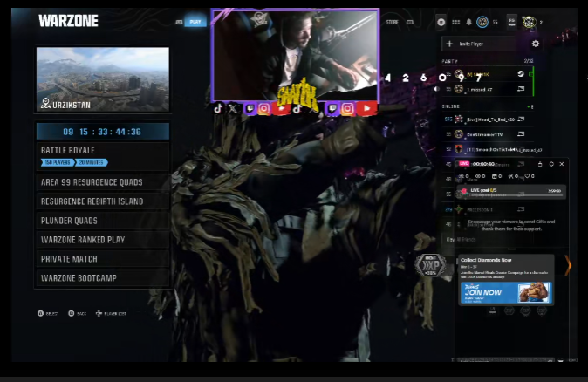Click the ONLINE section header

point(451,106)
